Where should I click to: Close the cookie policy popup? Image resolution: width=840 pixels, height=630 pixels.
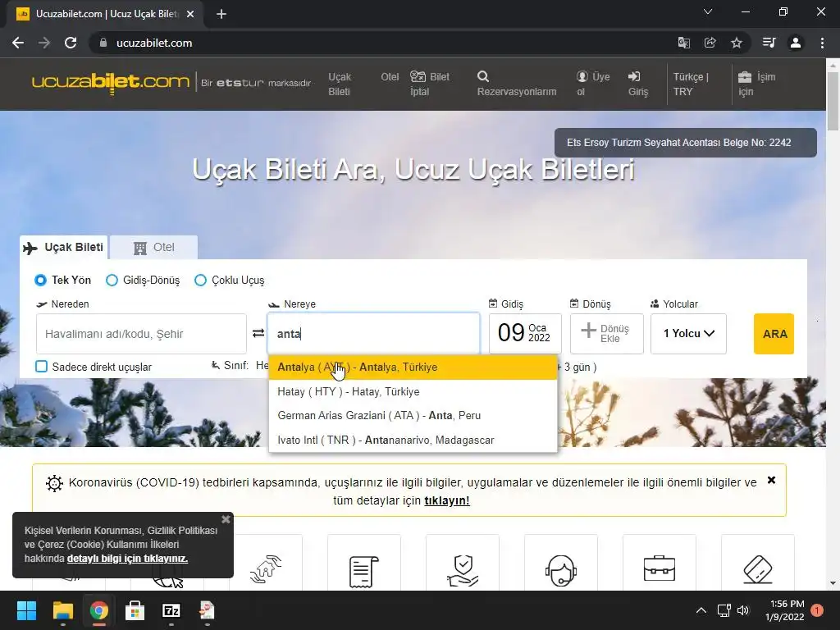point(226,519)
